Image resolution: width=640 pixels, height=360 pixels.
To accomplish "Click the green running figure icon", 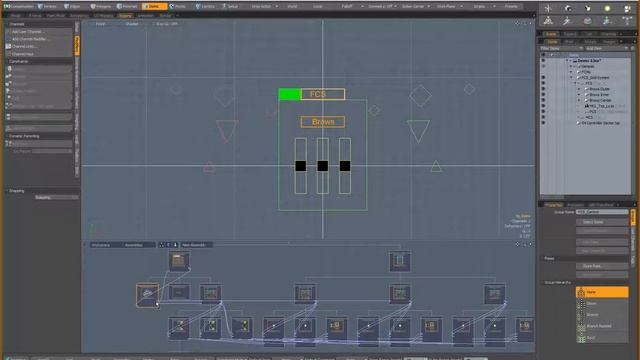I will click(607, 20).
